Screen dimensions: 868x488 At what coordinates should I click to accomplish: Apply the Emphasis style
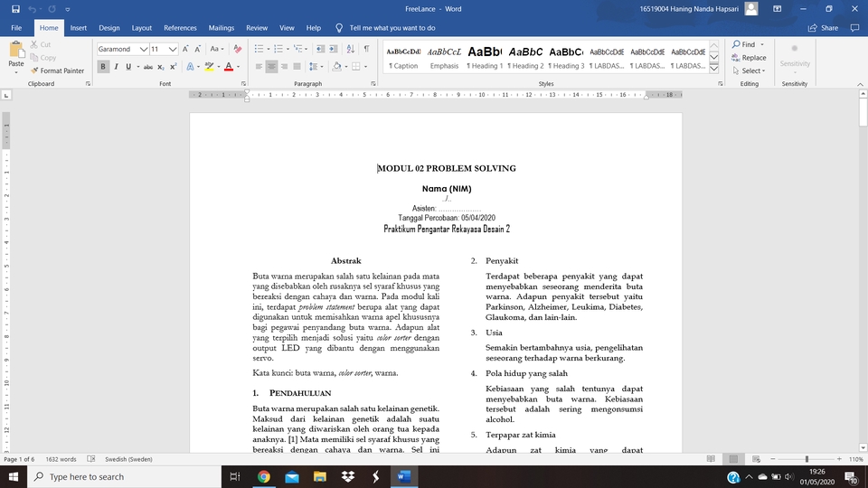pos(444,58)
